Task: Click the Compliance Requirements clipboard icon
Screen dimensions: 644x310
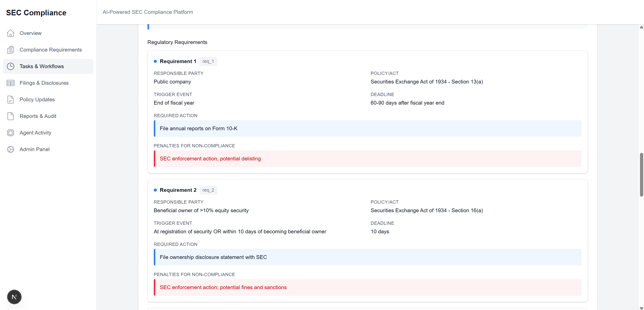Action: (11, 50)
